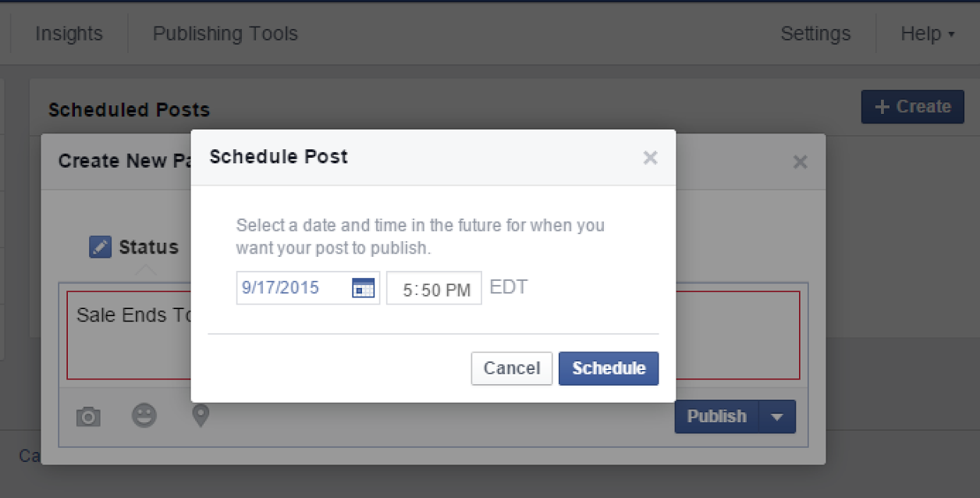Image resolution: width=980 pixels, height=498 pixels.
Task: Close the Create New Page Post dialog
Action: click(800, 162)
